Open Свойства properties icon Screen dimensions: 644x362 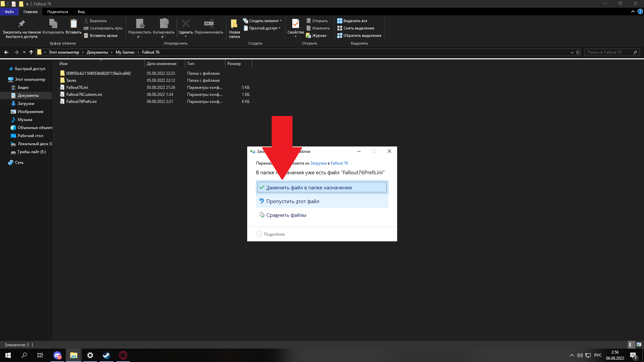296,24
